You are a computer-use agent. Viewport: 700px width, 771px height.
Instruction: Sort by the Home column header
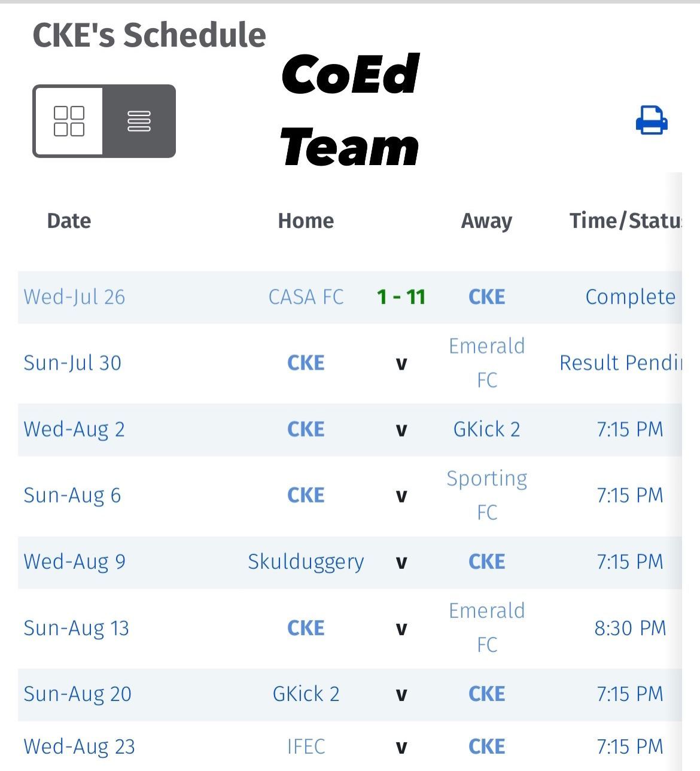click(306, 221)
